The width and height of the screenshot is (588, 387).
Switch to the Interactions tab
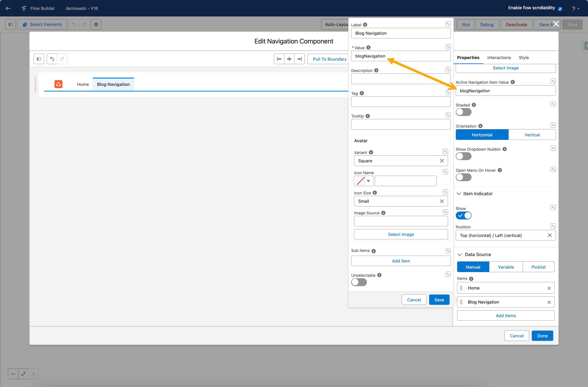click(x=499, y=58)
